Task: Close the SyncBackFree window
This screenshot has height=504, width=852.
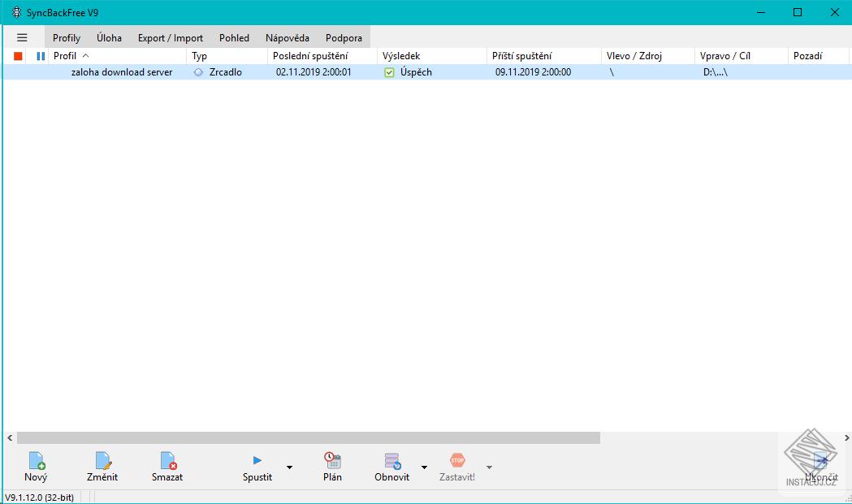Action: [835, 12]
